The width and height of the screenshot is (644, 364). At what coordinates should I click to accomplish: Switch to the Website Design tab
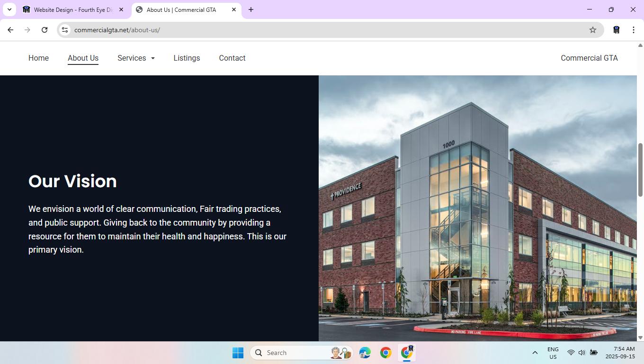[73, 9]
